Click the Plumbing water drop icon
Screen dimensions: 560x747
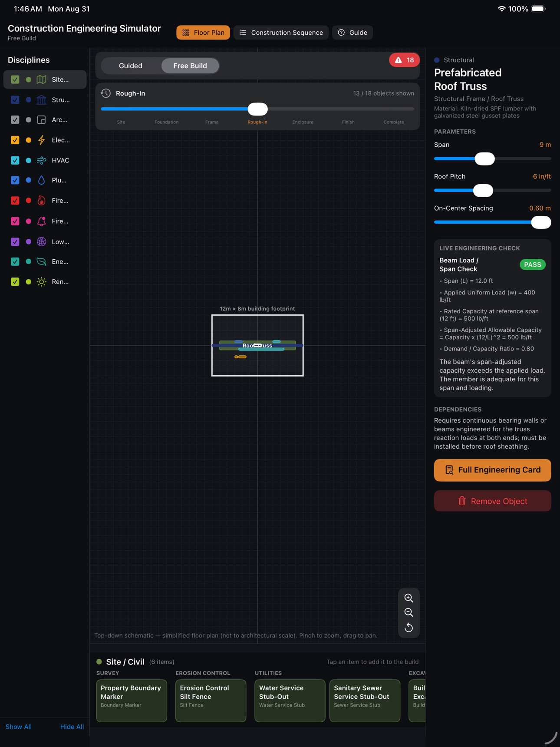point(41,180)
